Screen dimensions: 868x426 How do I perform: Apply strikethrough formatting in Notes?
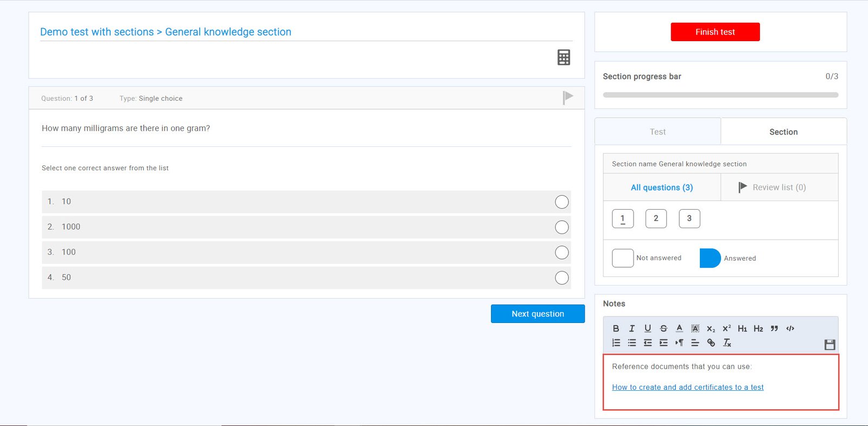[x=663, y=328]
